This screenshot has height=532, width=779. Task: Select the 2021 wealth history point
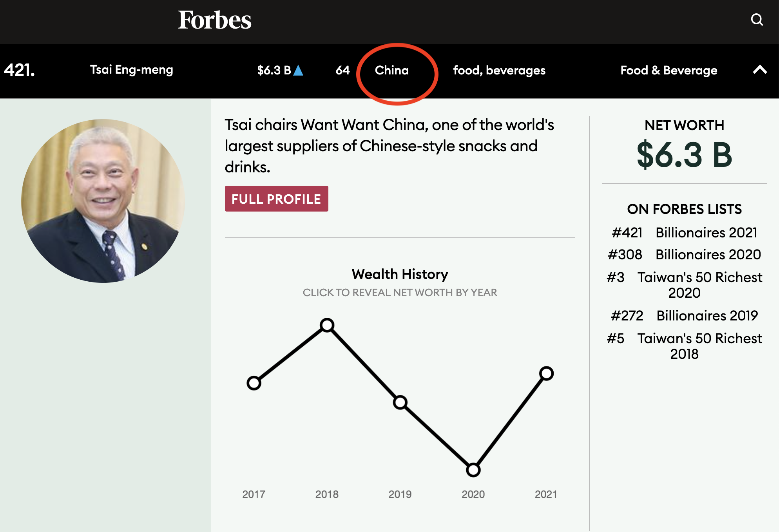tap(546, 373)
